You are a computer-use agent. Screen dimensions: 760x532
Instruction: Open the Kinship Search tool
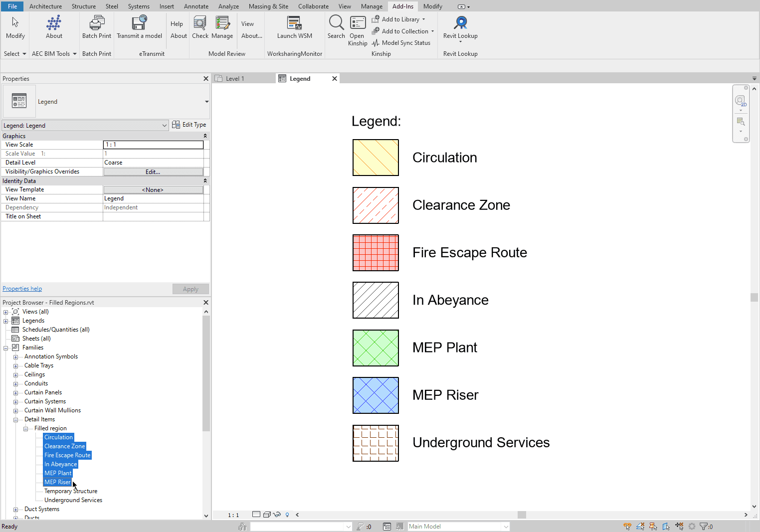[336, 27]
